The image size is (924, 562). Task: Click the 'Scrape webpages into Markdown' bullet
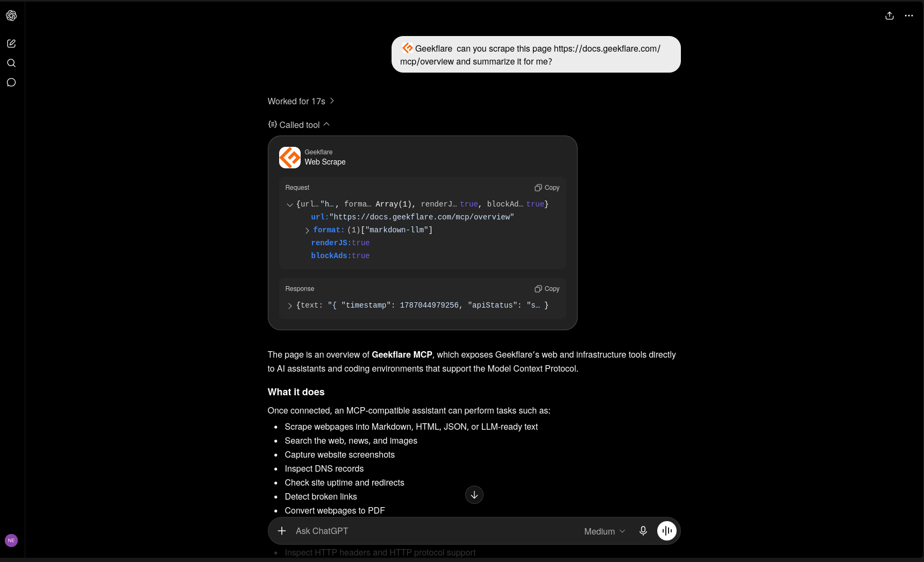point(411,426)
